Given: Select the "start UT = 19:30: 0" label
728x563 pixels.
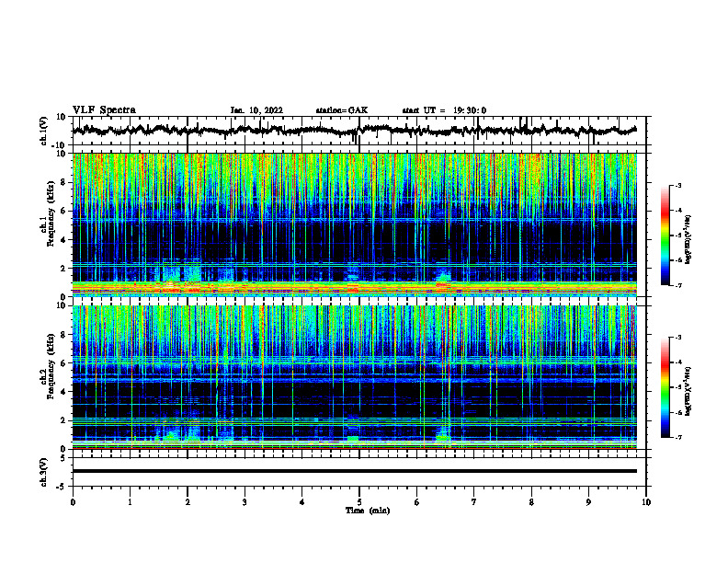Looking at the screenshot, I should 444,110.
